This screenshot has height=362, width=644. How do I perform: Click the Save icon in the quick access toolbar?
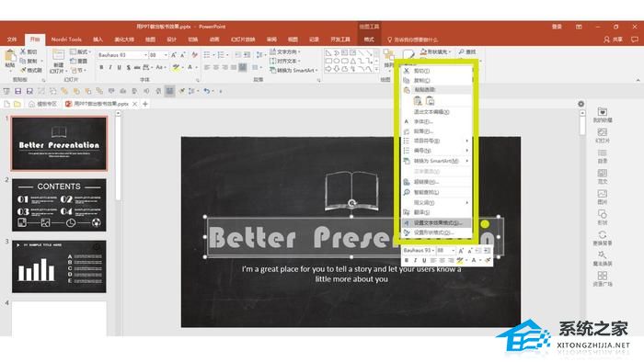tap(18, 91)
